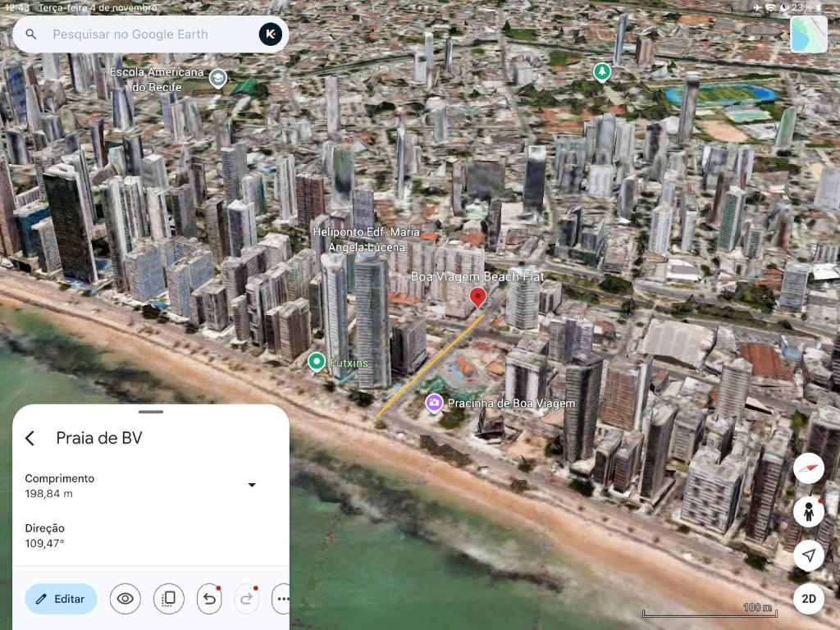Viewport: 840px width, 630px height.
Task: Center map with the my-location arrow icon
Action: [x=809, y=555]
